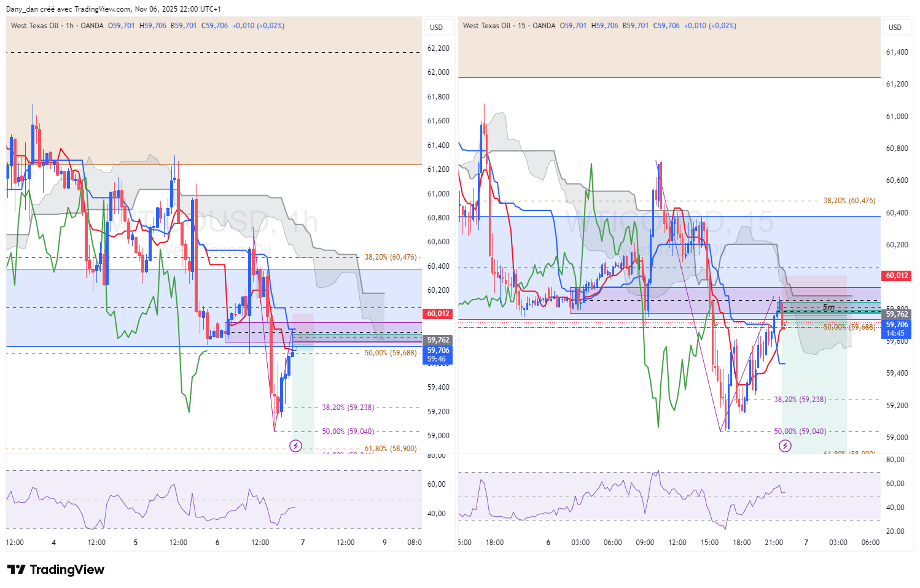Click the 61,600 price axis value
This screenshot has height=588, width=920.
click(x=439, y=121)
